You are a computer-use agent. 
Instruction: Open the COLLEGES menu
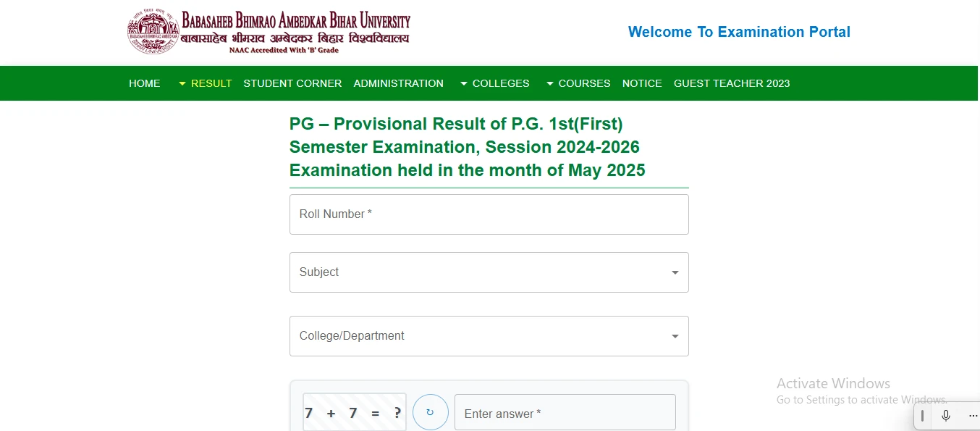pos(501,83)
